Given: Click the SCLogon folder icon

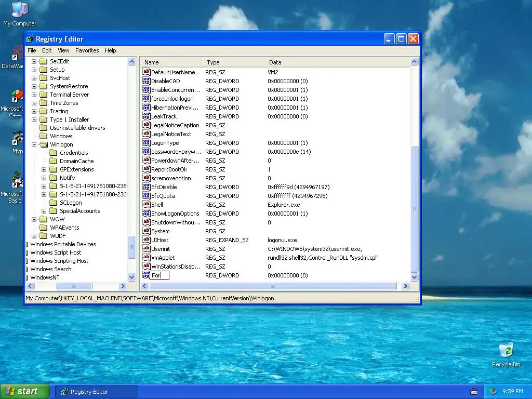Looking at the screenshot, I should (54, 203).
